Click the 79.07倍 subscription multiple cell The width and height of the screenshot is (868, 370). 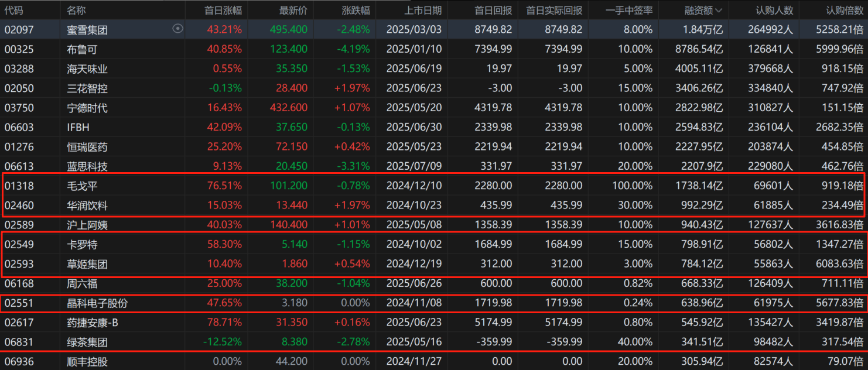point(845,362)
